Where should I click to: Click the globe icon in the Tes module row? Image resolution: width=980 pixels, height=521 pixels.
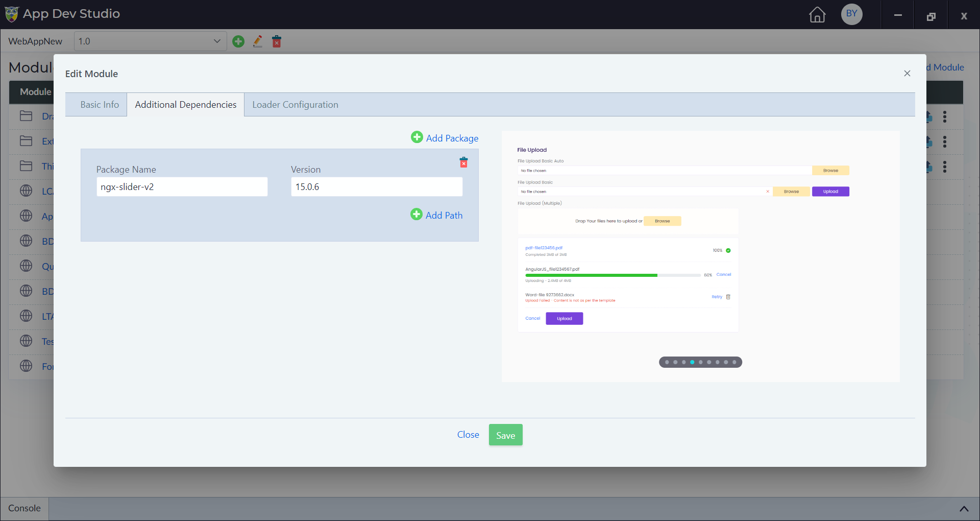click(26, 341)
